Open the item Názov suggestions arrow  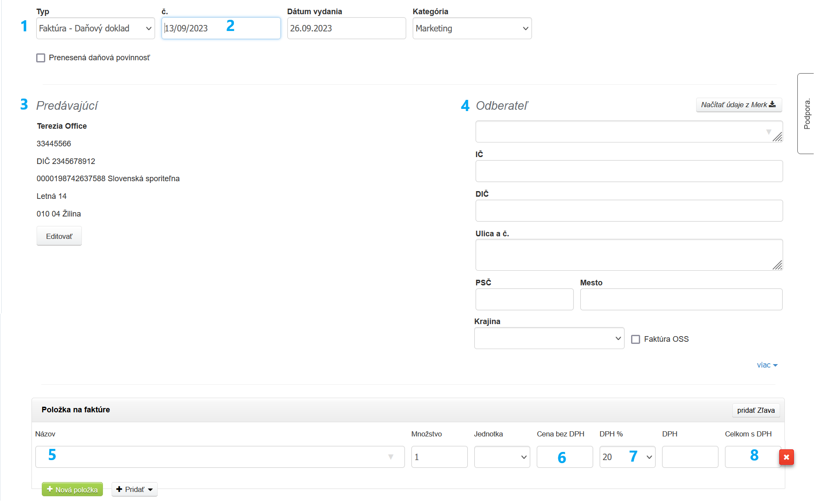[390, 457]
